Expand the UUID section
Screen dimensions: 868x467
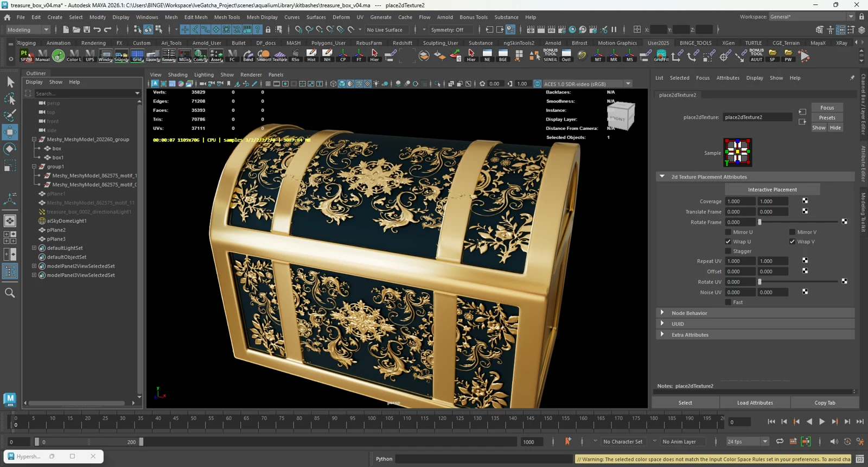click(x=755, y=324)
